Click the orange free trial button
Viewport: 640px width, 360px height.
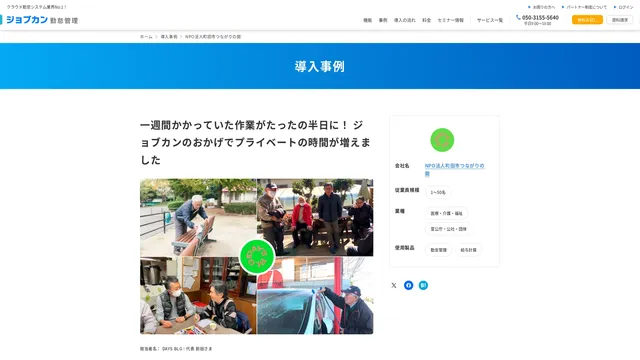[x=587, y=20]
